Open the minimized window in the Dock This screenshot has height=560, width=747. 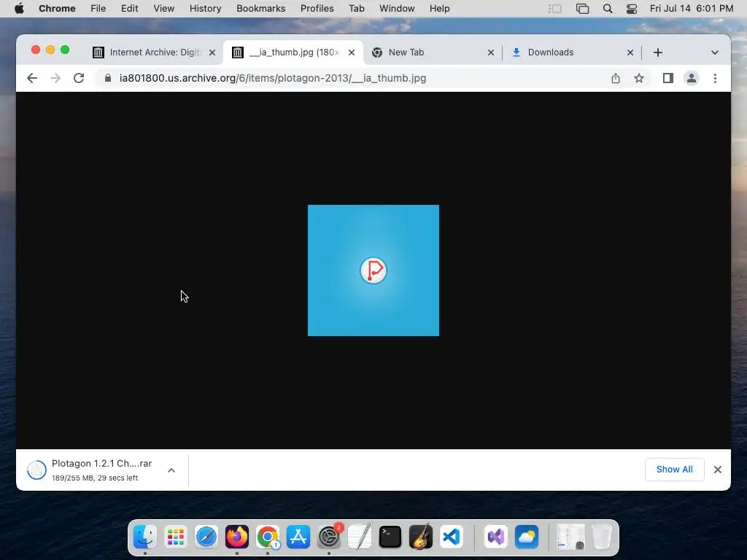pos(570,537)
